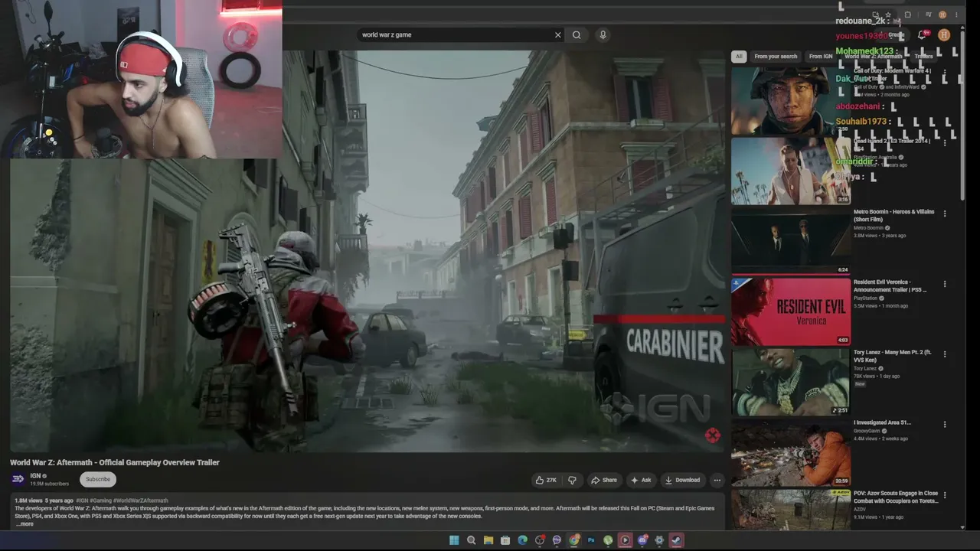The width and height of the screenshot is (980, 551).
Task: Open Photoshop from the taskbar
Action: [591, 540]
